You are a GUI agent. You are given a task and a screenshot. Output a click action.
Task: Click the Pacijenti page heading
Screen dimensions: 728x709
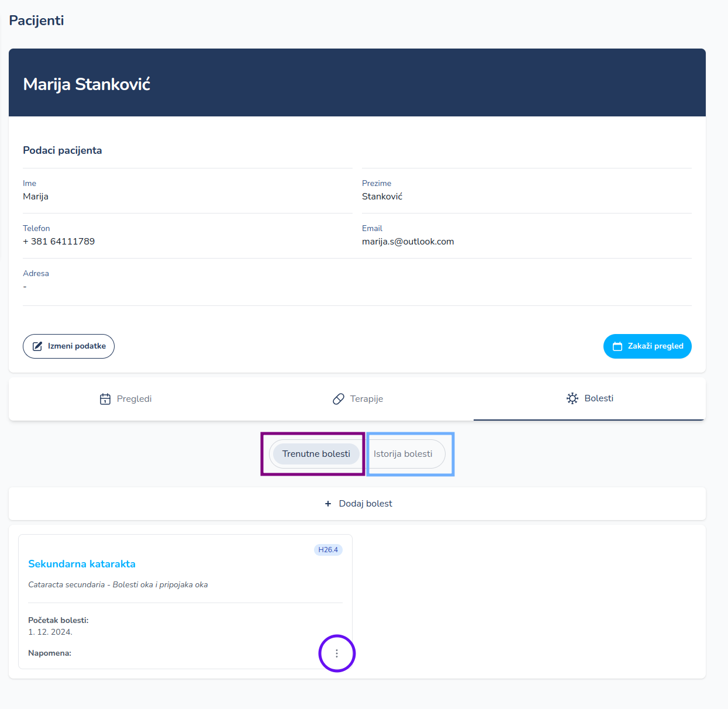36,20
